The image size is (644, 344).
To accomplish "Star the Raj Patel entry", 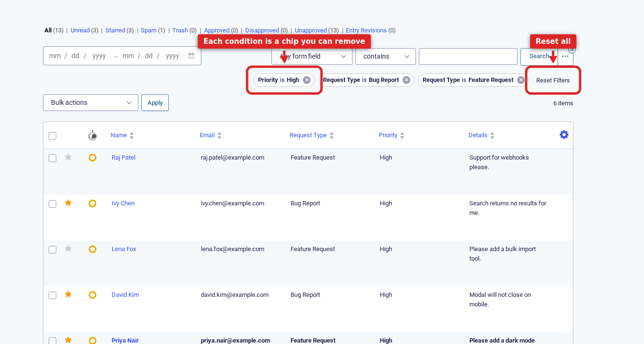I will click(x=68, y=157).
